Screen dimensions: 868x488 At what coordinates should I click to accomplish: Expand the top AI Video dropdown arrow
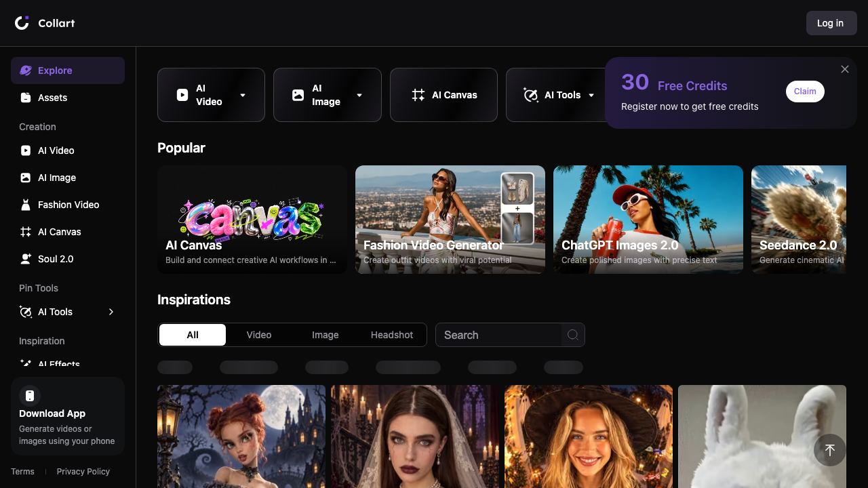[x=243, y=95]
